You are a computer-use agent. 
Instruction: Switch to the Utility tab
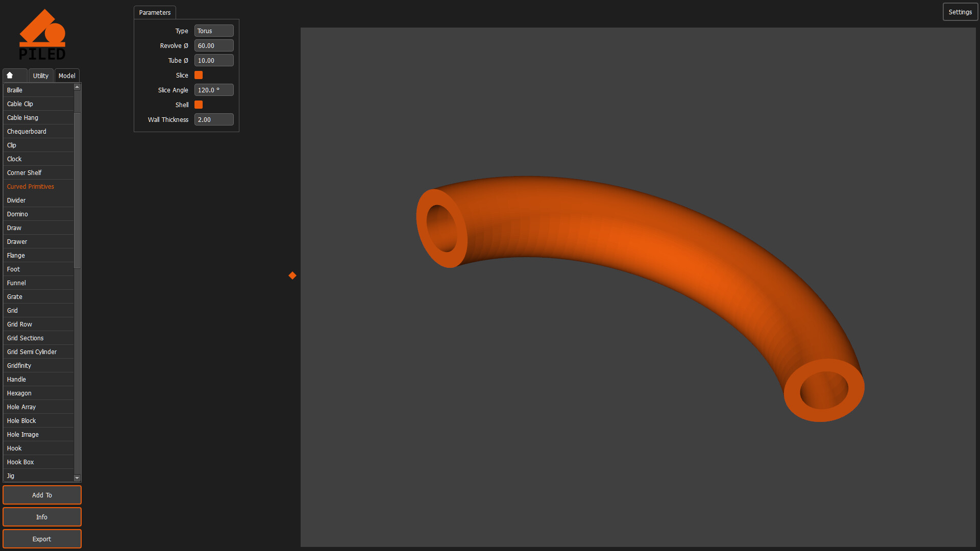pos(41,76)
